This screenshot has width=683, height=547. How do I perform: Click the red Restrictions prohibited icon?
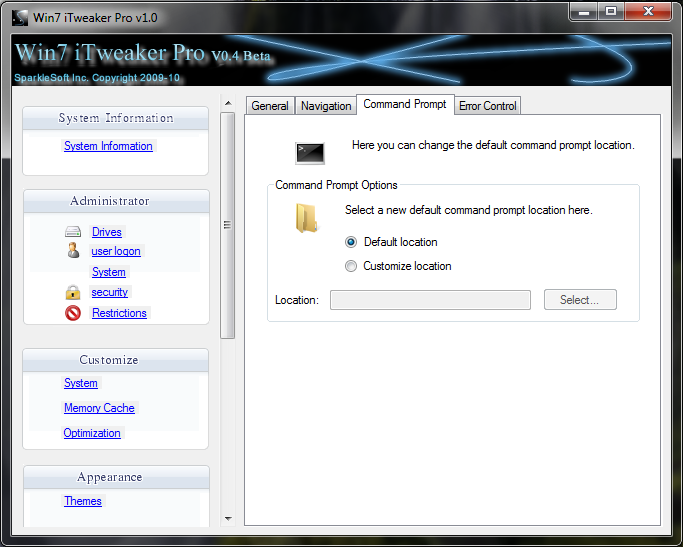coord(73,313)
